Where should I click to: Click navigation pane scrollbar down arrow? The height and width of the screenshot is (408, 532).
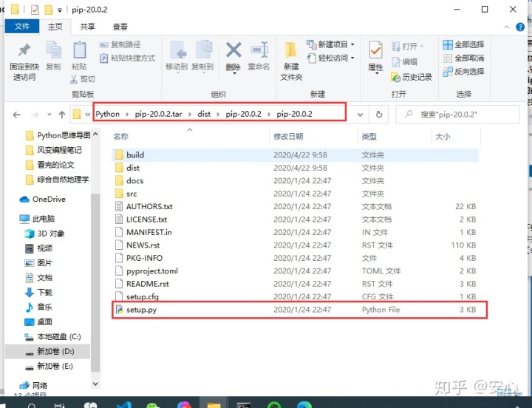(x=95, y=384)
